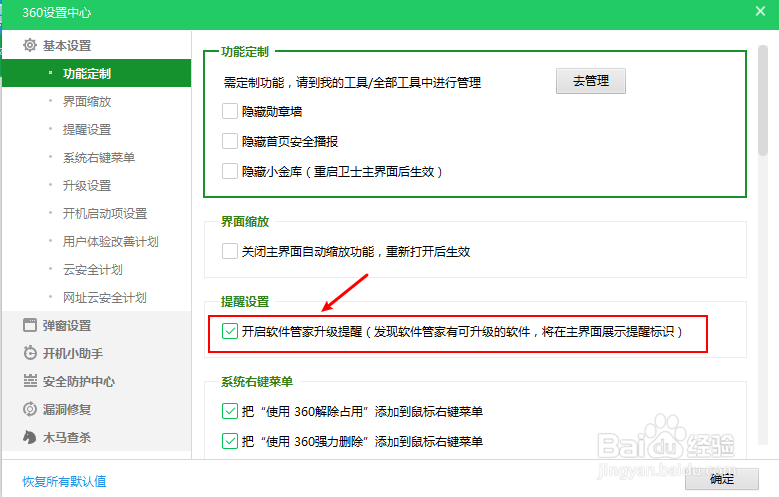The height and width of the screenshot is (497, 779).
Task: Click the 需定制功能 instruction text
Action: [352, 82]
